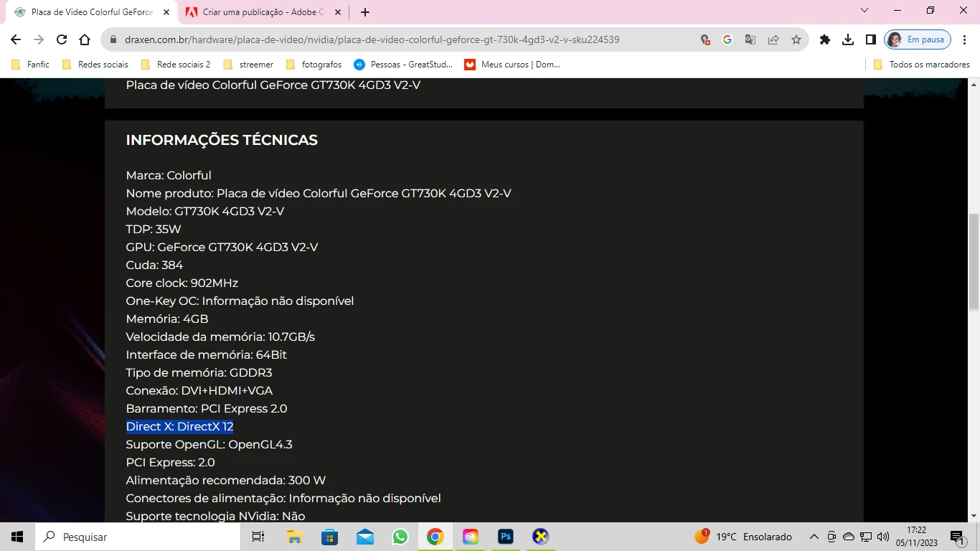The height and width of the screenshot is (551, 980).
Task: Translate this page icon
Action: coord(750,40)
